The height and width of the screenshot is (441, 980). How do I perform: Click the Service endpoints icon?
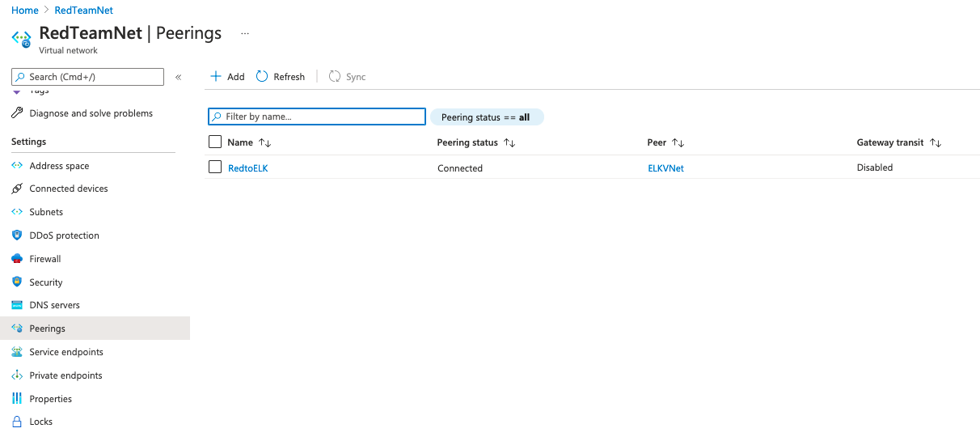click(x=17, y=352)
